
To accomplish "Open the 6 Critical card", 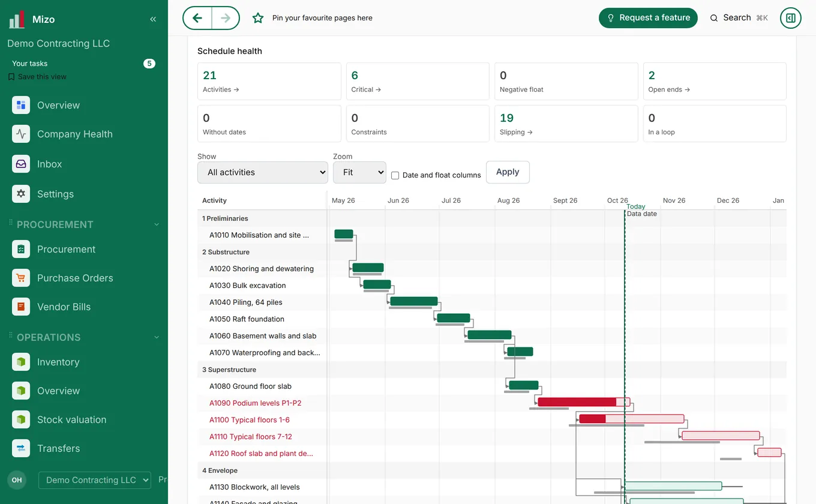I will 418,81.
